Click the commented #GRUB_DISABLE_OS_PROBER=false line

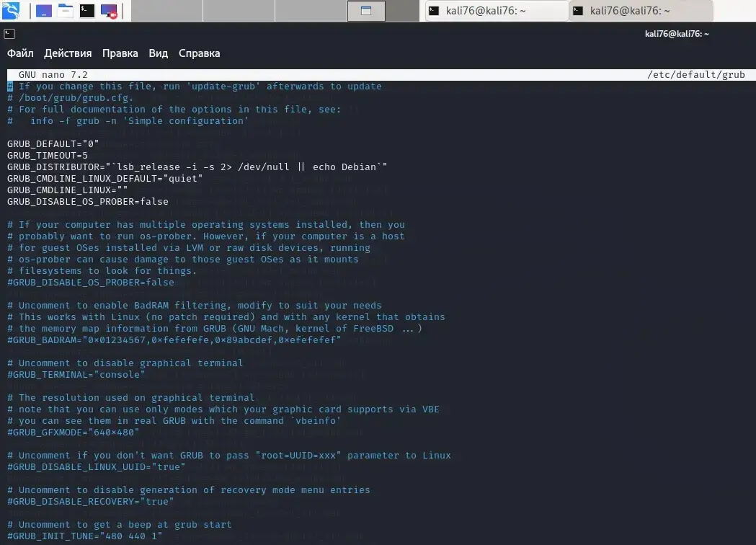pyautogui.click(x=91, y=282)
